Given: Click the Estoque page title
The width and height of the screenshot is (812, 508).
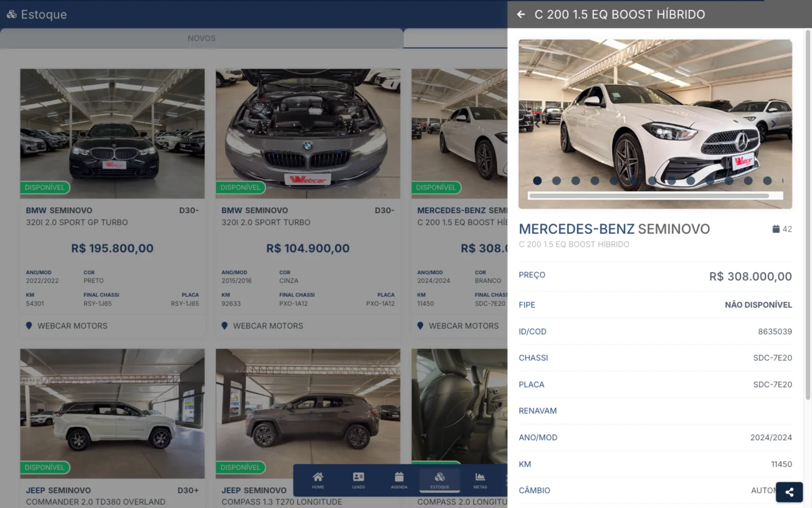Looking at the screenshot, I should pyautogui.click(x=44, y=14).
